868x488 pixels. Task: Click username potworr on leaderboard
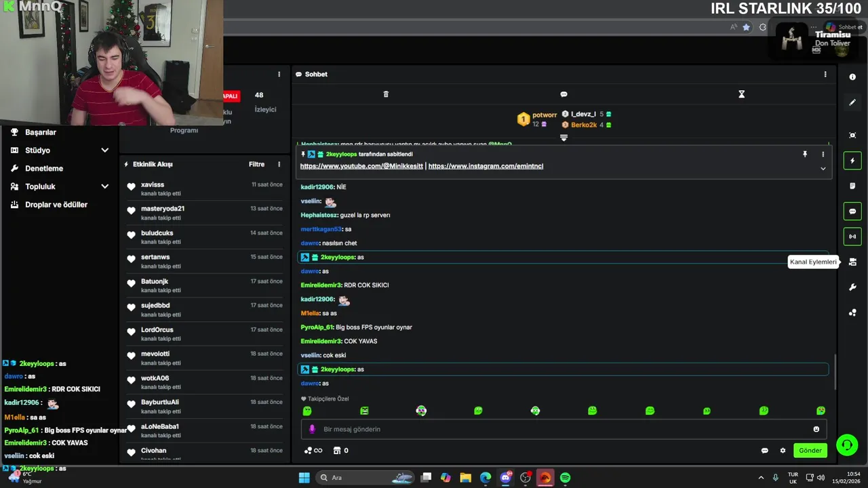tap(545, 115)
